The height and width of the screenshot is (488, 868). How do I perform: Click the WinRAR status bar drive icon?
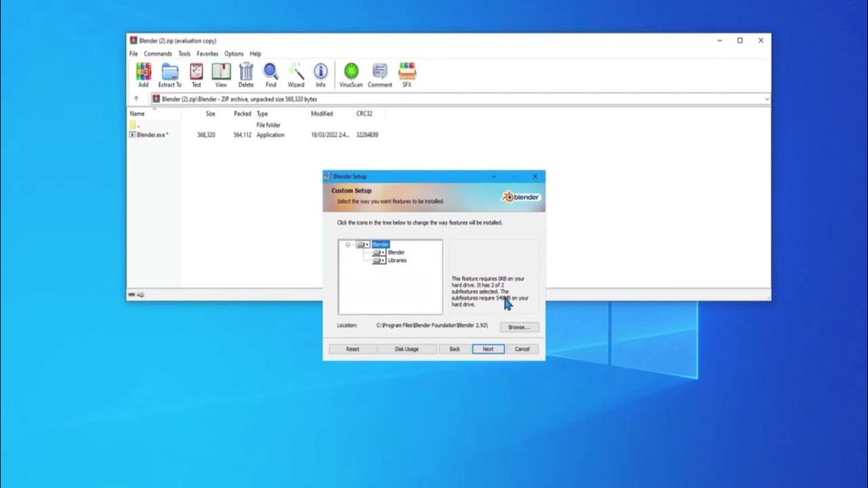pyautogui.click(x=132, y=295)
